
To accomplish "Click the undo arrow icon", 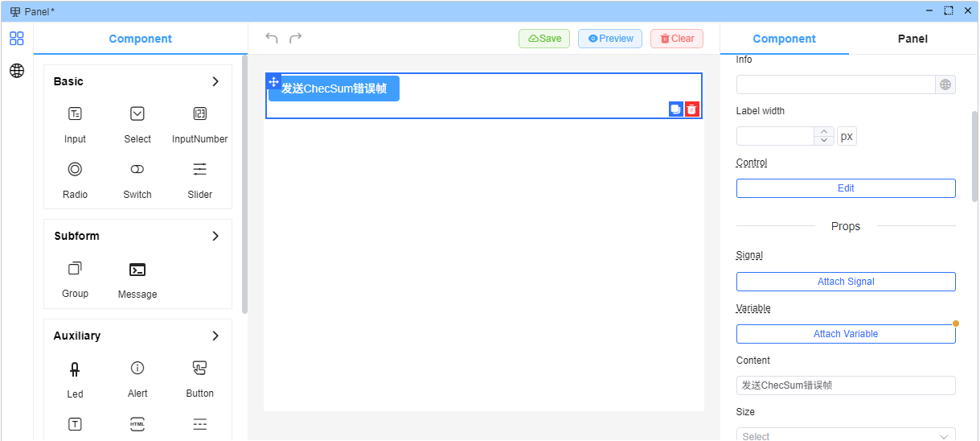I will click(x=272, y=38).
